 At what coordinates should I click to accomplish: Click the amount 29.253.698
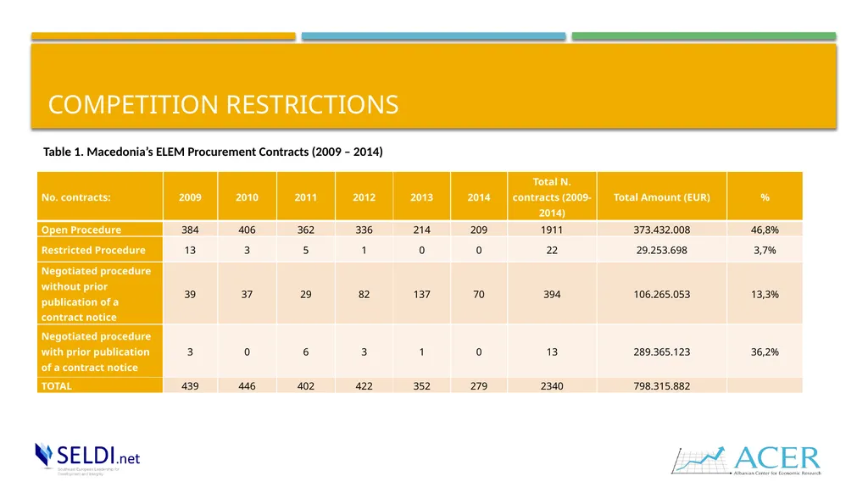tap(661, 250)
